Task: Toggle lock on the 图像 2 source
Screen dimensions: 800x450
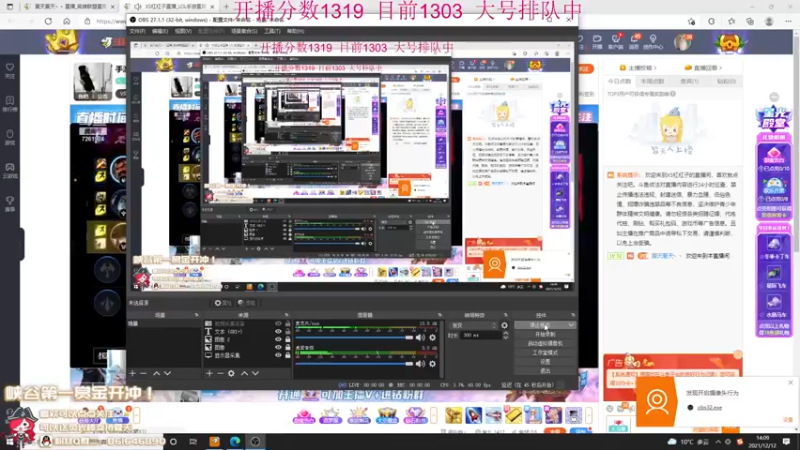Action: pyautogui.click(x=288, y=339)
